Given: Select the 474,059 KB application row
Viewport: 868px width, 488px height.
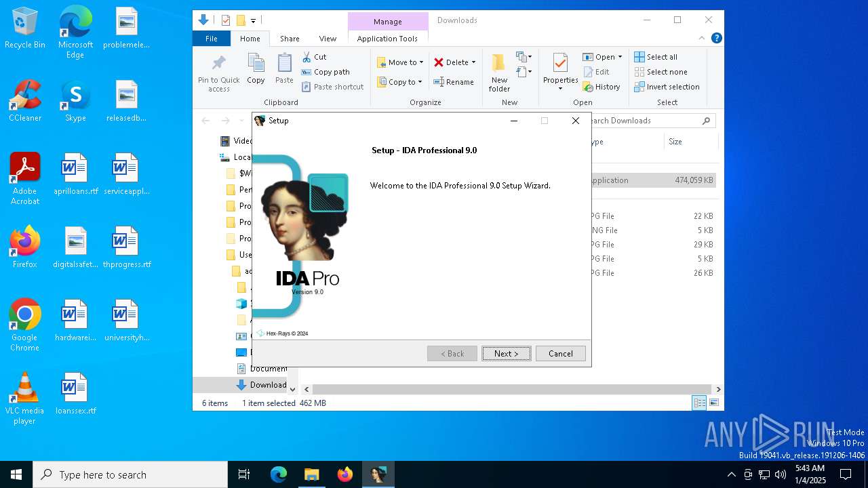Looking at the screenshot, I should [x=652, y=180].
